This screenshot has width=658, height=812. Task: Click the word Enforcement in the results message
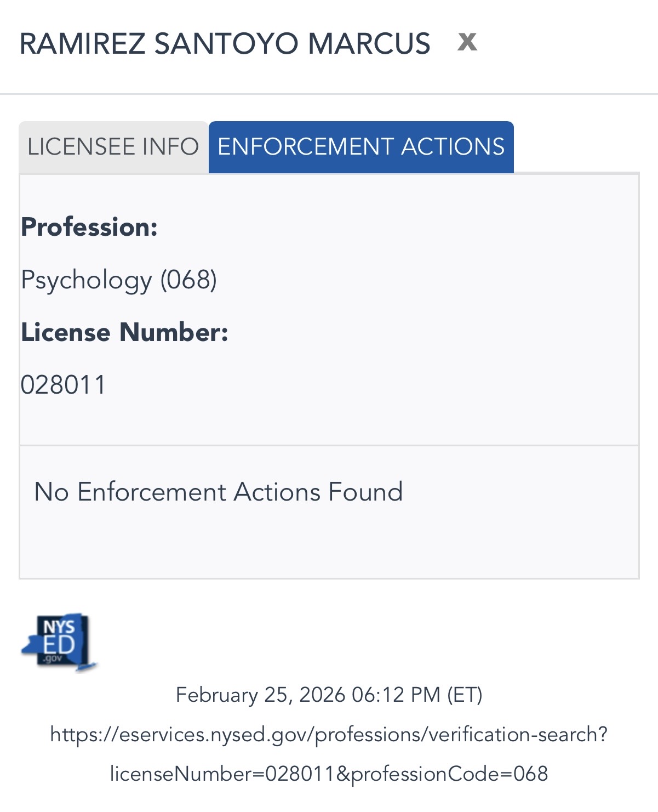click(152, 492)
